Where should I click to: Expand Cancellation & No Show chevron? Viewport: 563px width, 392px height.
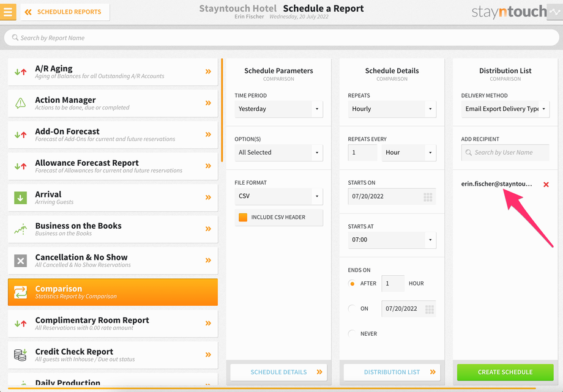(208, 261)
